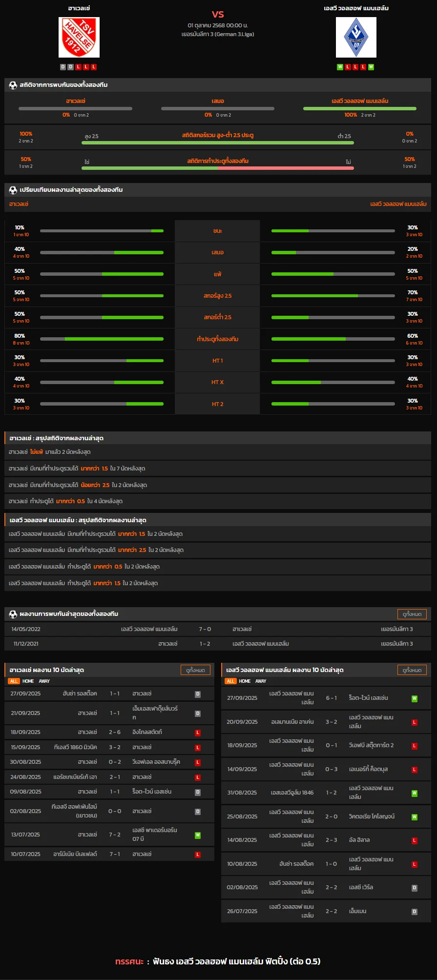This screenshot has height=980, width=437.
Task: Select HOME filter in Mannheim last 10 matches
Action: coord(245,681)
